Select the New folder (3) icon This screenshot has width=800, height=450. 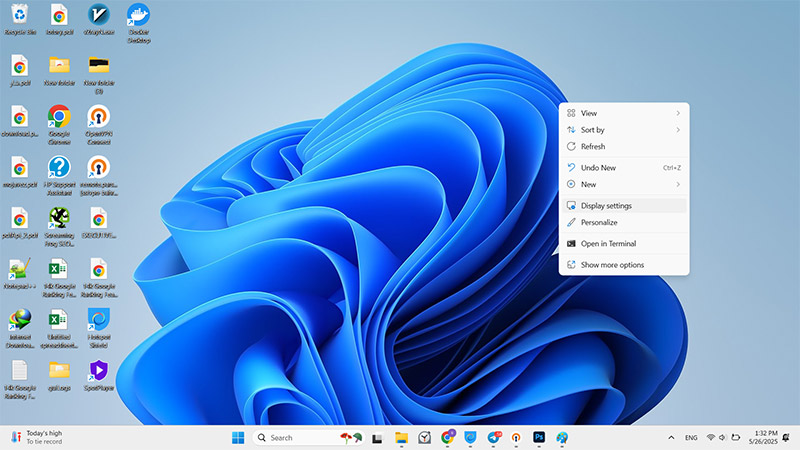(98, 74)
